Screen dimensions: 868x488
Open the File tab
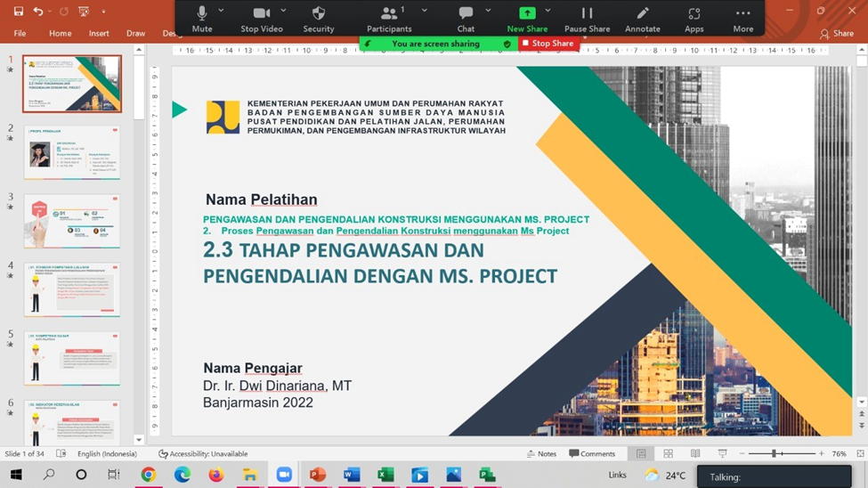click(x=20, y=33)
